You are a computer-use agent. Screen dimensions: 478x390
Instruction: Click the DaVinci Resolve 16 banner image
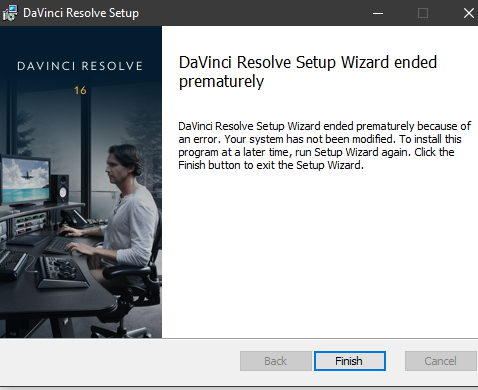coord(81,182)
